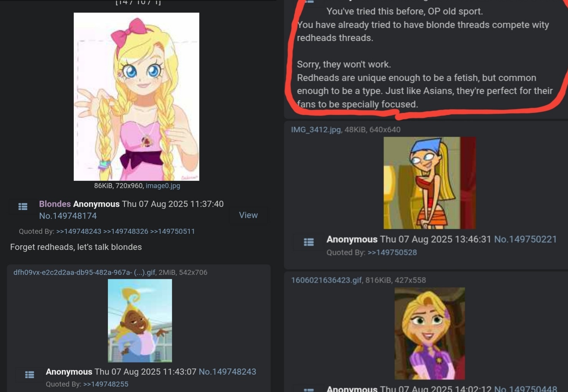Open 1606021636423.gif filename link

coord(326,280)
